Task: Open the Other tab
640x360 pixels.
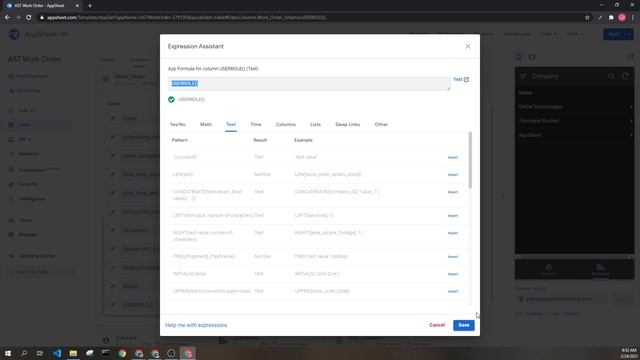Action: coord(381,124)
